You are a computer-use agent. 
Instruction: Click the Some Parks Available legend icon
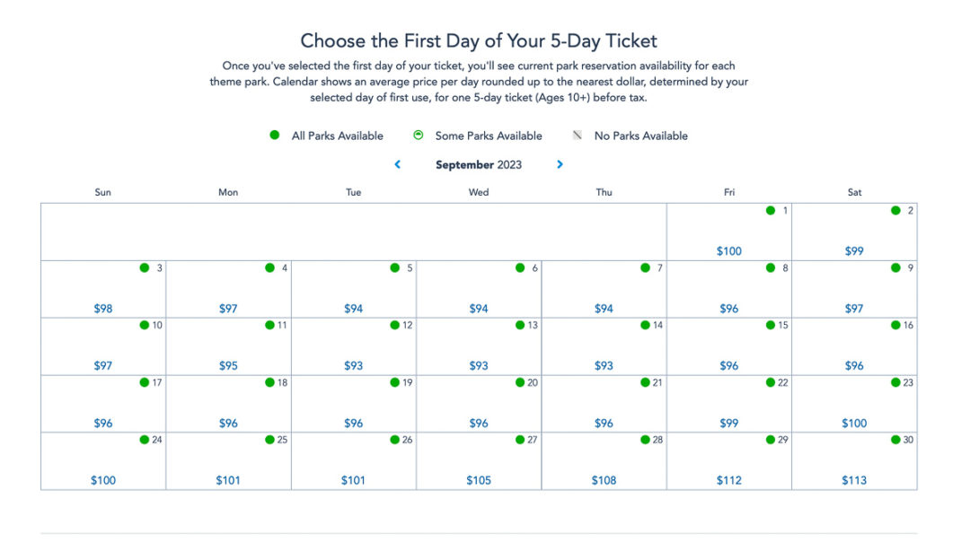(418, 135)
